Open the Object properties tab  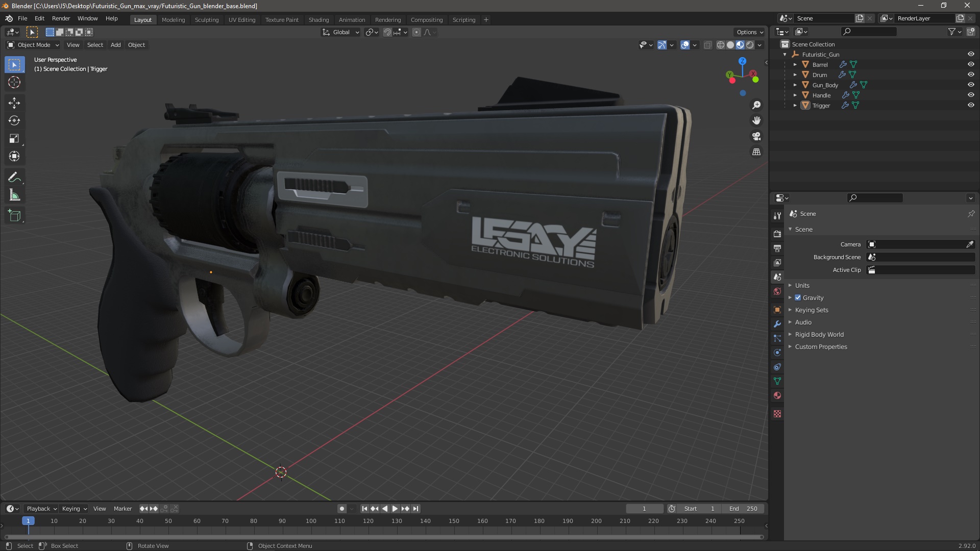pyautogui.click(x=777, y=310)
